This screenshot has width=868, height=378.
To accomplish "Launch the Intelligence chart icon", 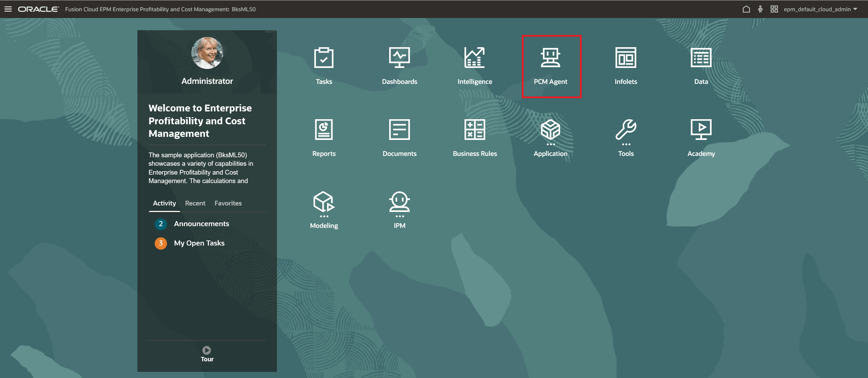I will pos(475,58).
